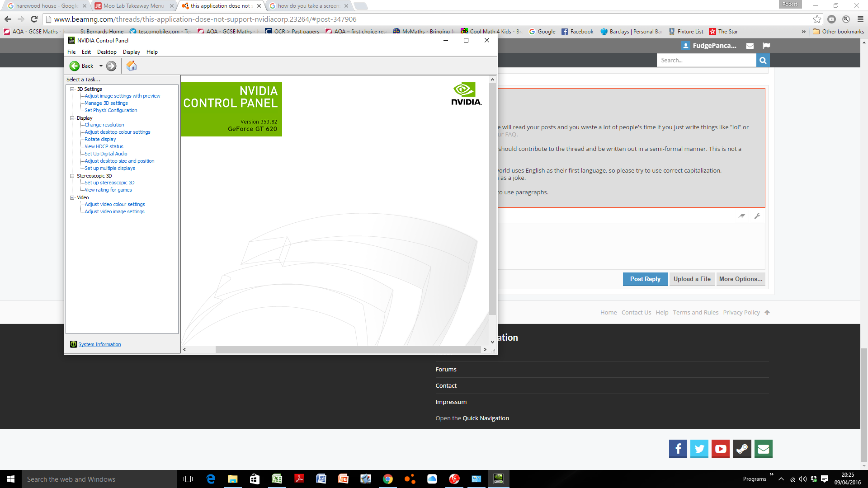868x488 pixels.
Task: Click the Upload a File button
Action: 692,279
